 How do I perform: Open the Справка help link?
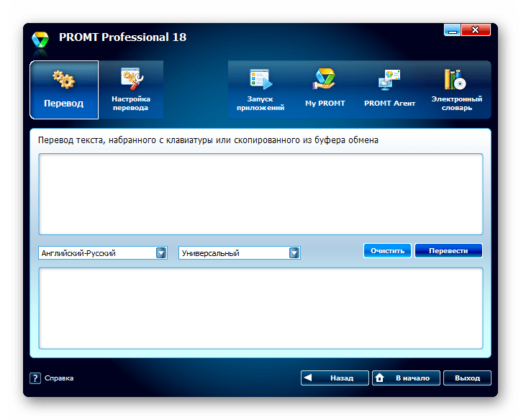pos(58,378)
